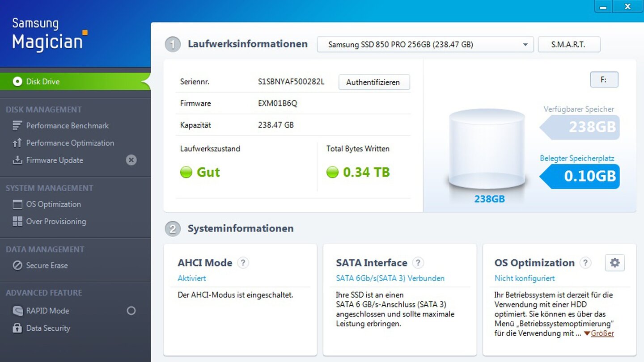The width and height of the screenshot is (644, 362).
Task: Click SATA 6Gb/s(SATA 3) Verbunden link
Action: 390,278
